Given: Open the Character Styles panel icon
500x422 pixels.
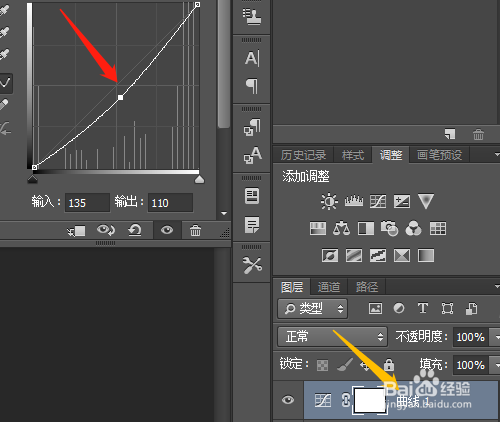Looking at the screenshot, I should 252,155.
